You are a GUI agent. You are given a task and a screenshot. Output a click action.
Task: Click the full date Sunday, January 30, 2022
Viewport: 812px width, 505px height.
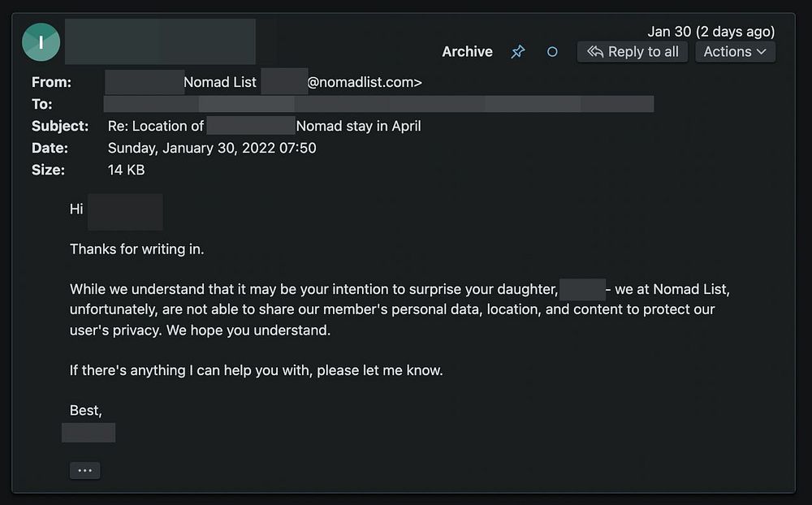click(x=212, y=148)
